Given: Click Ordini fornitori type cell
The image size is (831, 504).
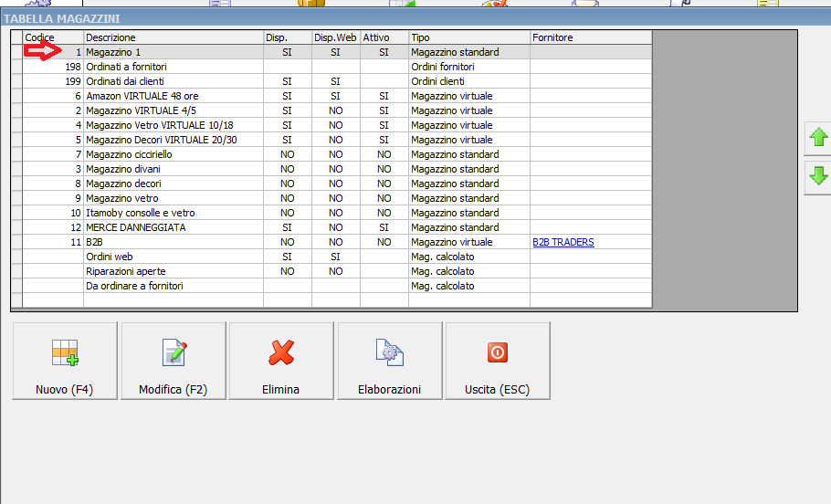Looking at the screenshot, I should pos(469,67).
